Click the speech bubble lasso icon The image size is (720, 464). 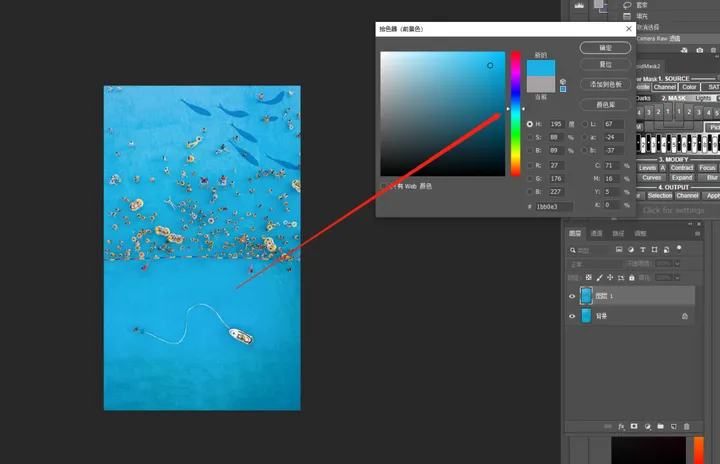pyautogui.click(x=627, y=5)
